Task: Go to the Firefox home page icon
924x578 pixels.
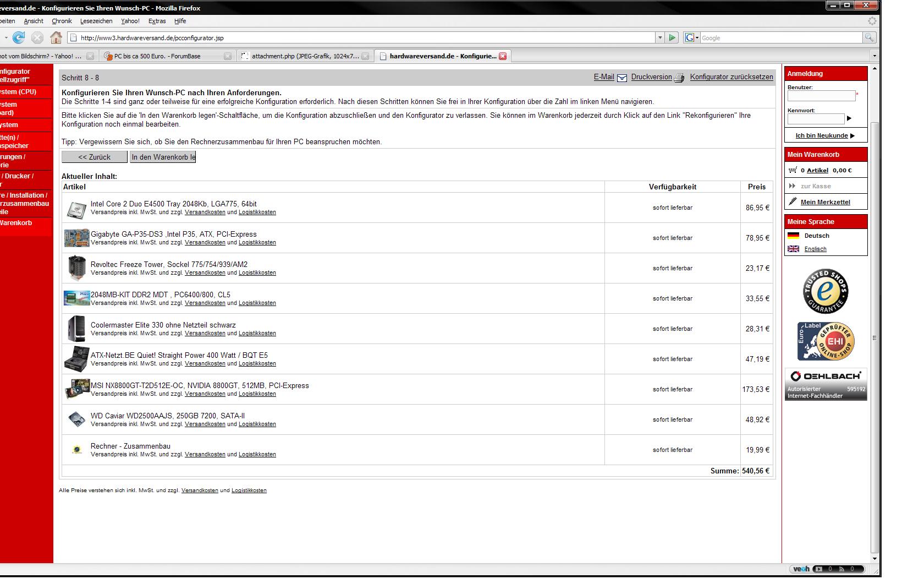Action: point(56,37)
